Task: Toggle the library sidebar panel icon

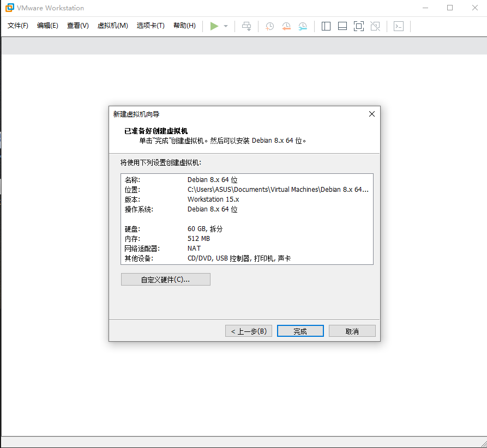Action: [x=326, y=26]
